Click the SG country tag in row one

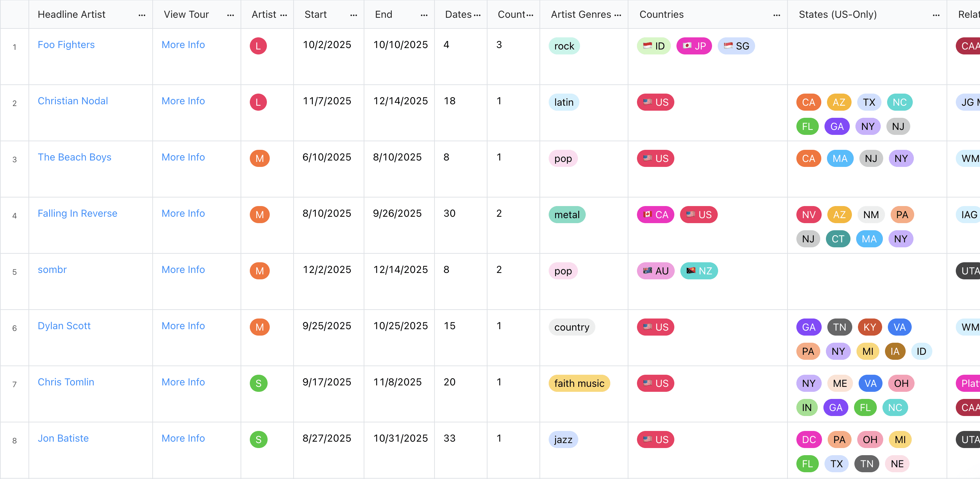coord(736,46)
